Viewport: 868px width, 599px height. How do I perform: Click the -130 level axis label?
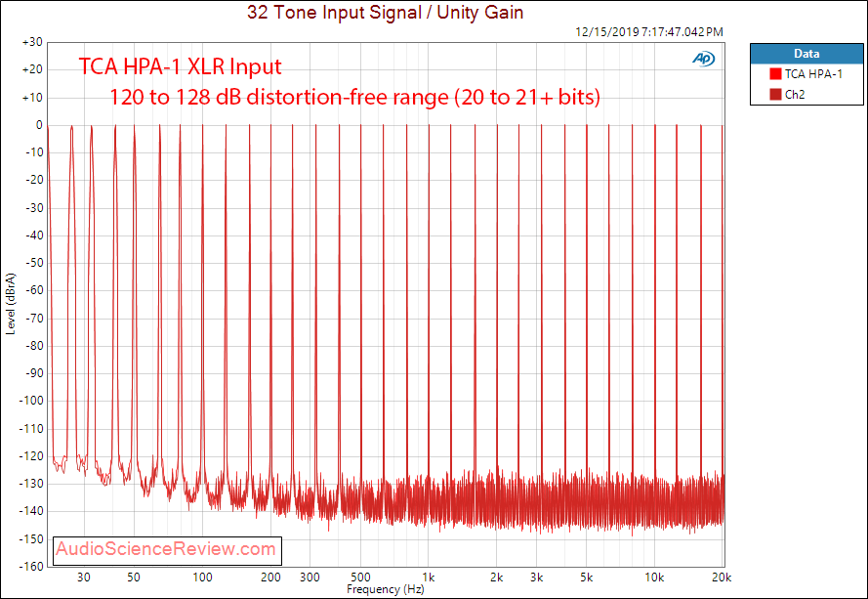pos(31,483)
